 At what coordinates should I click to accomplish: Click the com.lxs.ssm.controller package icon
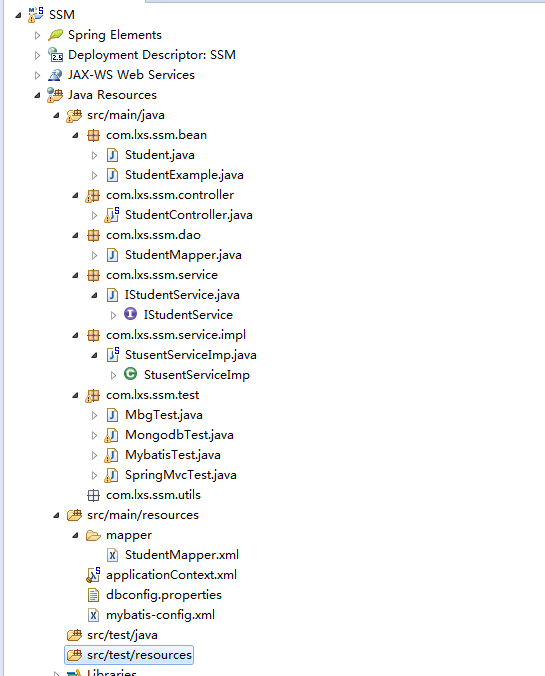93,195
